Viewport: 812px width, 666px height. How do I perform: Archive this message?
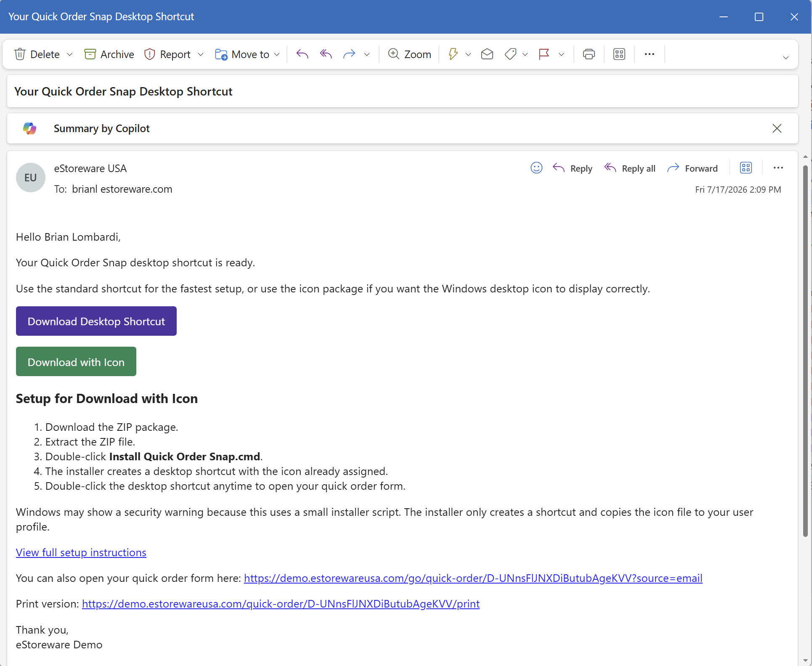coord(109,54)
